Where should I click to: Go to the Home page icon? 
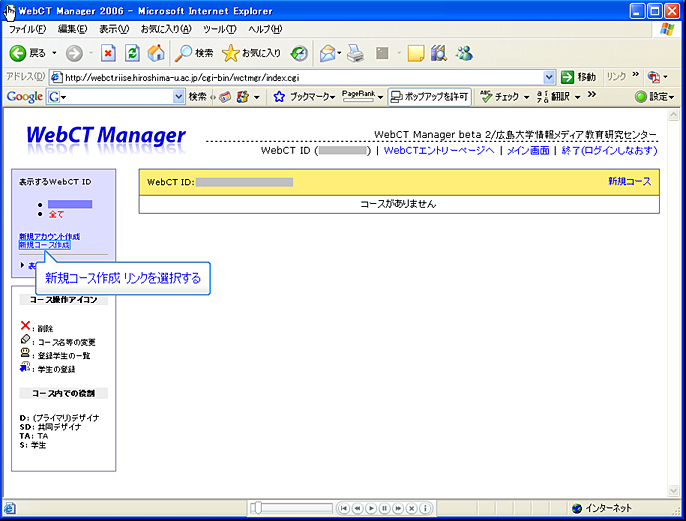point(156,53)
